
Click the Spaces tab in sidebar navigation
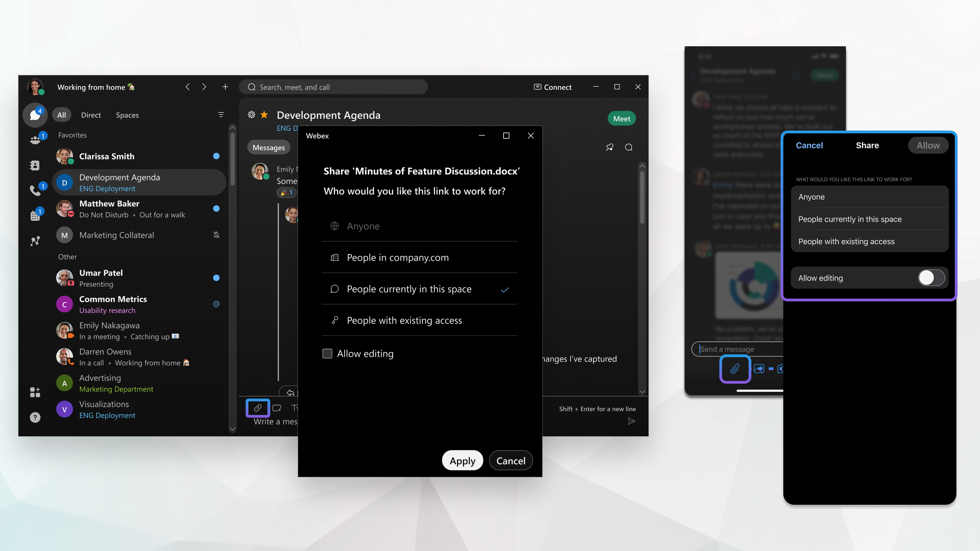click(x=127, y=114)
